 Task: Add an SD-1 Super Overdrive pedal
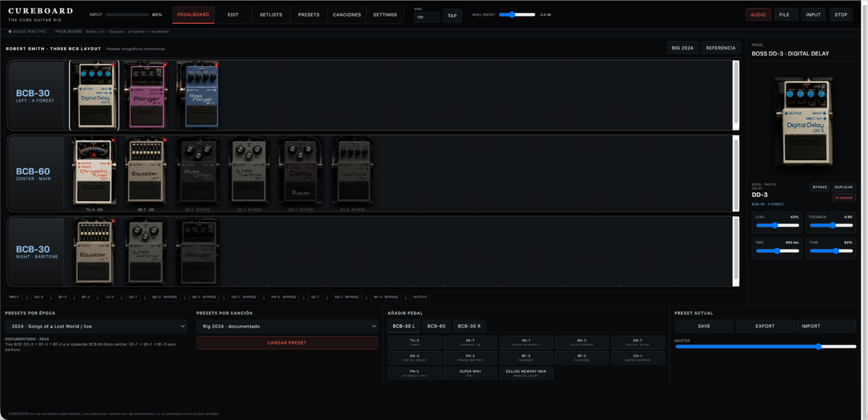coord(526,342)
